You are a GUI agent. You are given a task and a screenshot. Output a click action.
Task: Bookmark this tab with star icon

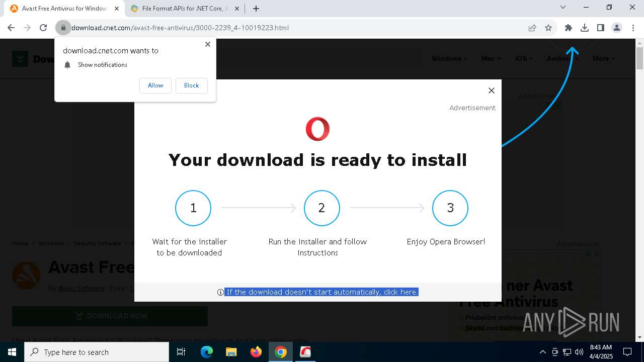pos(548,28)
